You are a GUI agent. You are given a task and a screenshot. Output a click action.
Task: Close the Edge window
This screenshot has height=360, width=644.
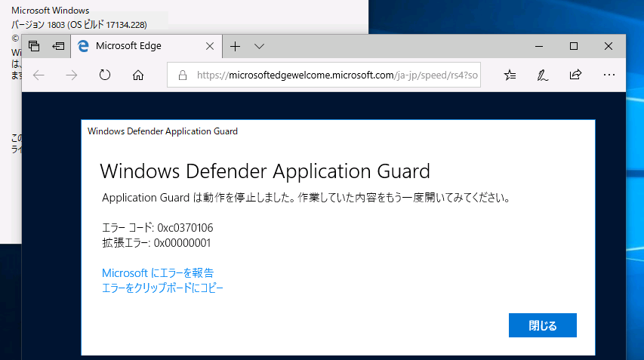pos(609,46)
